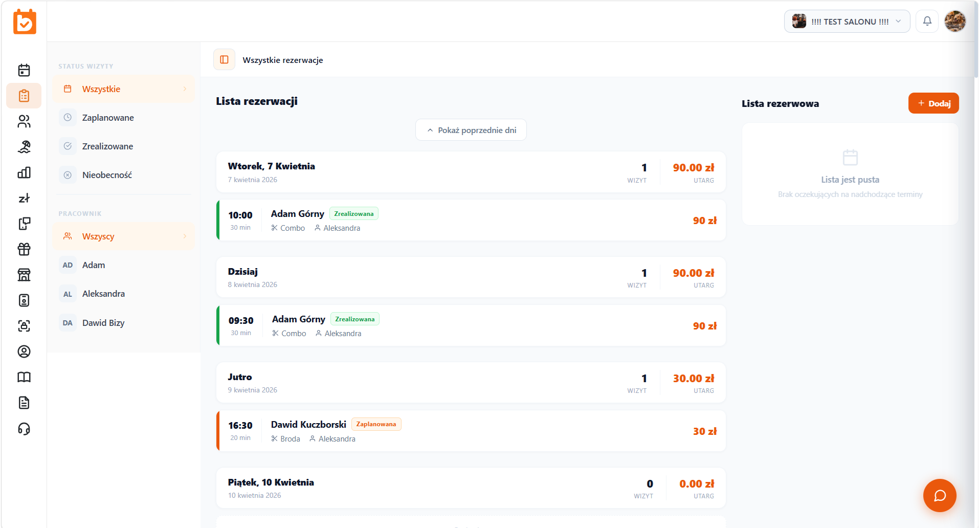Open Dawid Kuczborski 16:30 reservation
Image resolution: width=980 pixels, height=528 pixels.
pos(471,431)
